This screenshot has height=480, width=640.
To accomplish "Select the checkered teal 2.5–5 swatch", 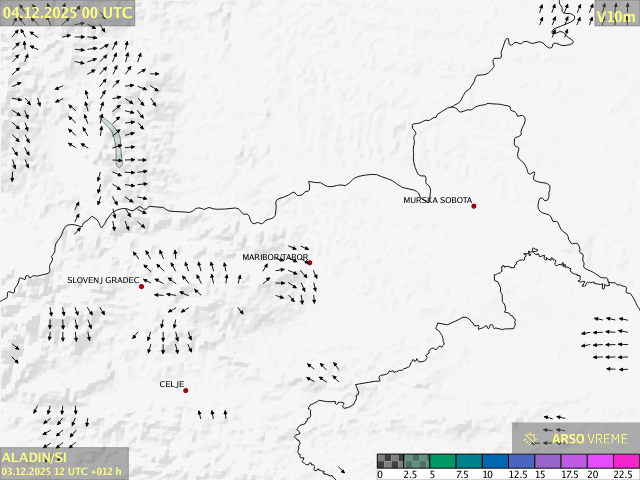I will [x=416, y=461].
